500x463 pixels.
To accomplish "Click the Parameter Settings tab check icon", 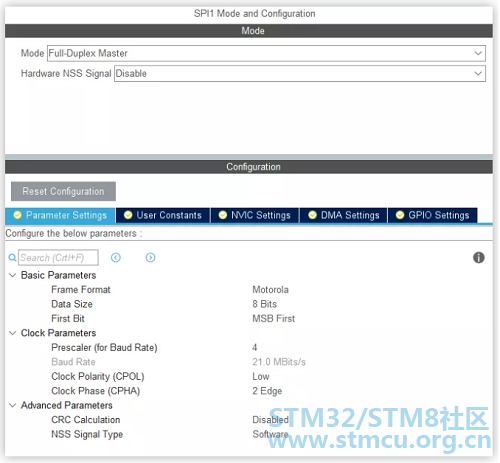I will click(x=17, y=215).
